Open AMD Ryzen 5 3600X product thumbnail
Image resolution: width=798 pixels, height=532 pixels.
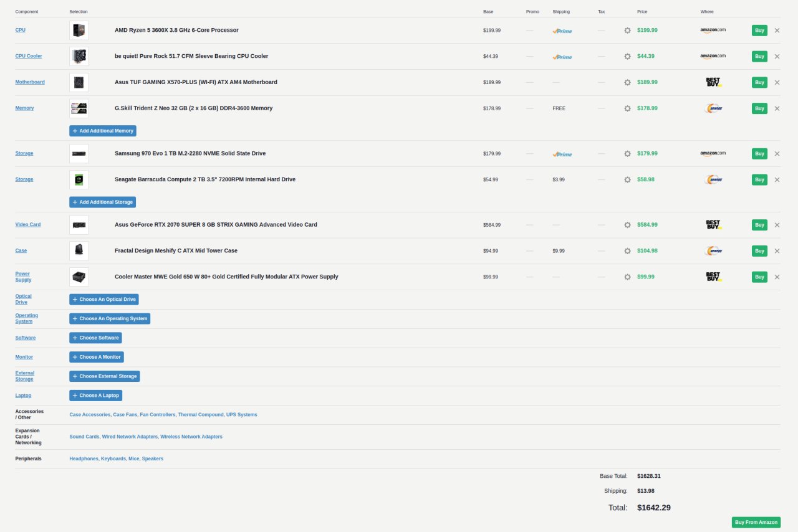79,30
